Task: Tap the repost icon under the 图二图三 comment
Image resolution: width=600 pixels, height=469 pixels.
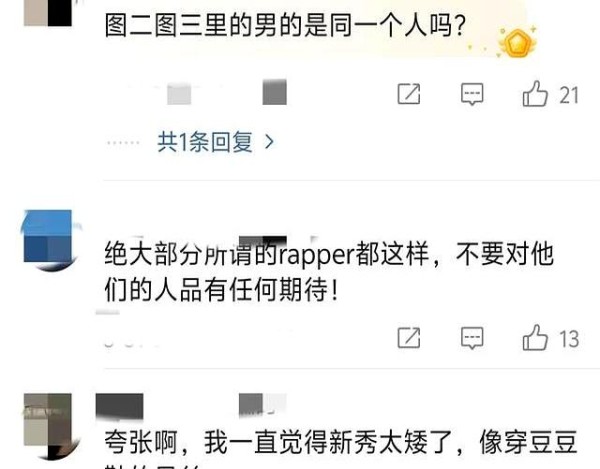Action: tap(409, 94)
